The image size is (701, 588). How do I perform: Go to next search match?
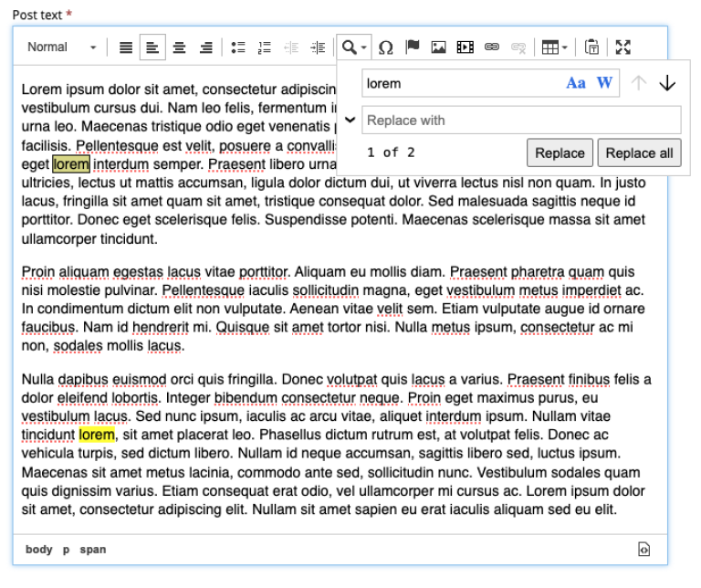[x=667, y=83]
